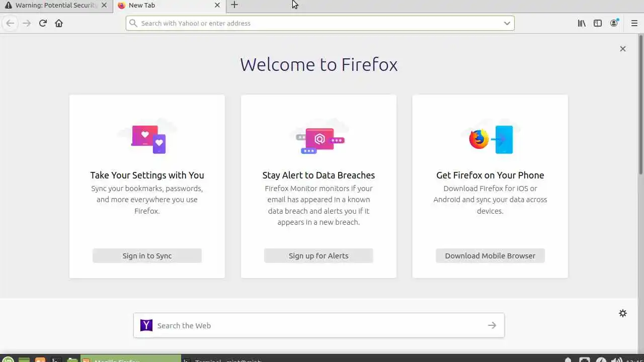
Task: Toggle the sidebars icon
Action: [598, 23]
